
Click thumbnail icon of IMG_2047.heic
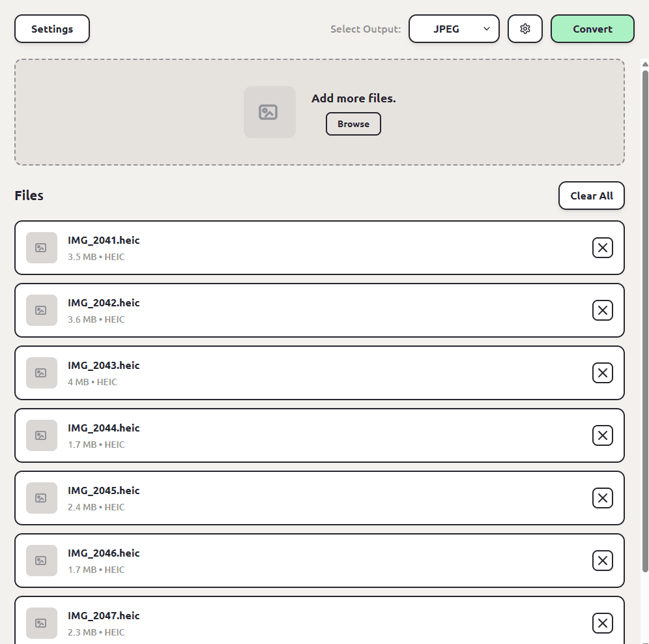42,623
